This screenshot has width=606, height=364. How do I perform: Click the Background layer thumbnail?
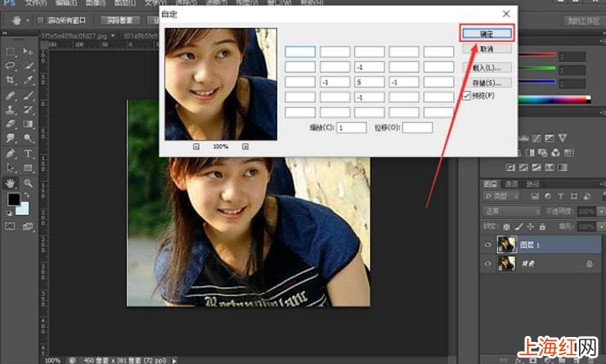(506, 263)
